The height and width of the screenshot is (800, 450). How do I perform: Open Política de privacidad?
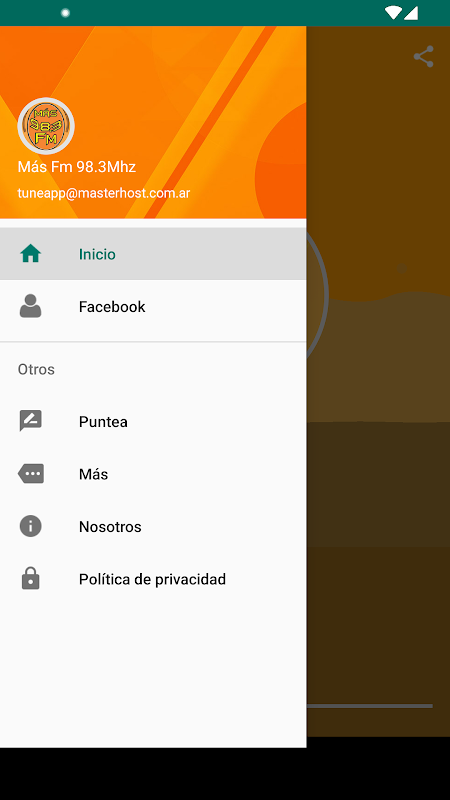pyautogui.click(x=153, y=579)
